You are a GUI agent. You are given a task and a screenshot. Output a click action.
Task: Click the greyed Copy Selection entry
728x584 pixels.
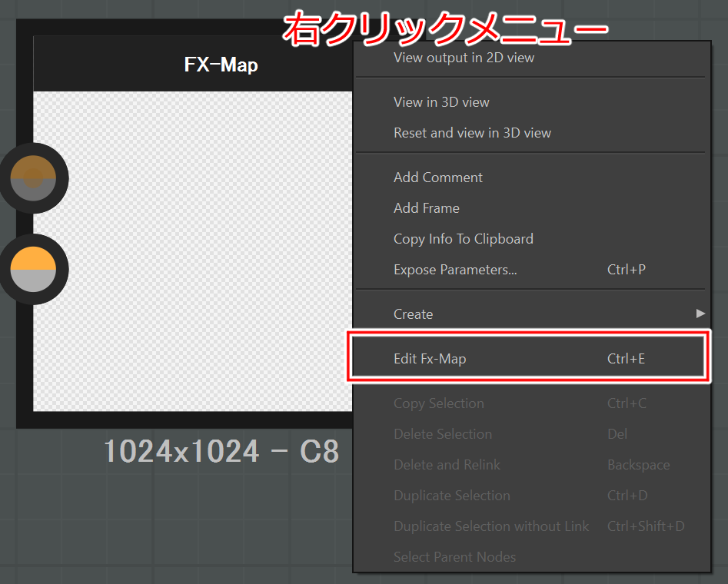pyautogui.click(x=530, y=403)
